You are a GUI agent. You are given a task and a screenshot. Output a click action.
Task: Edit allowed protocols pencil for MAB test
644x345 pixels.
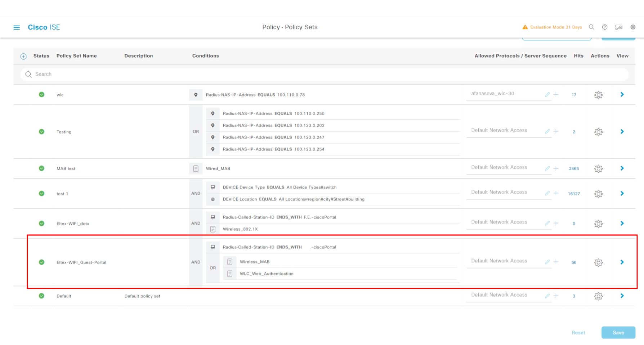(x=547, y=168)
